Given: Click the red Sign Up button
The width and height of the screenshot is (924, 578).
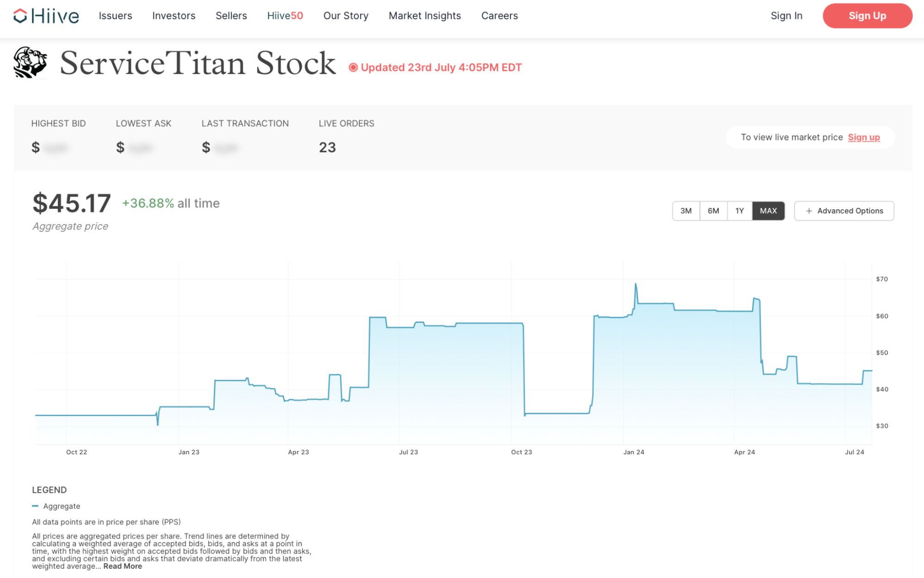Looking at the screenshot, I should [x=867, y=16].
